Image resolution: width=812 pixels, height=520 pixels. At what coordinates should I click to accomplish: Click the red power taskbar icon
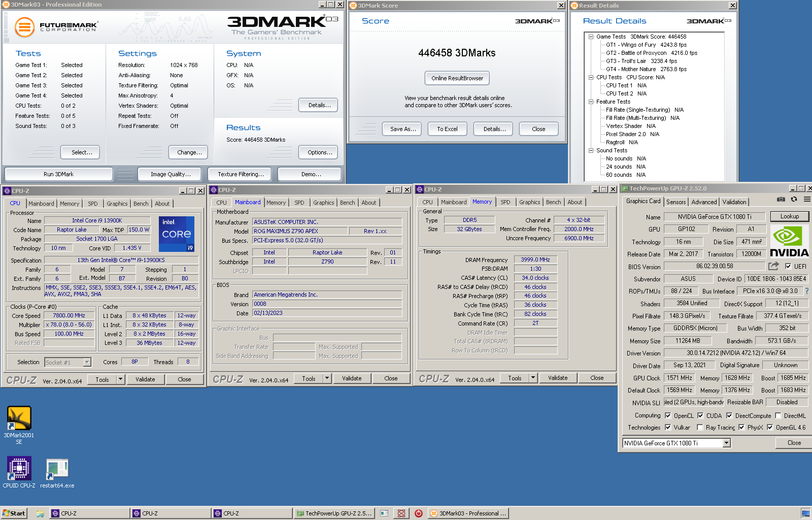tap(419, 513)
